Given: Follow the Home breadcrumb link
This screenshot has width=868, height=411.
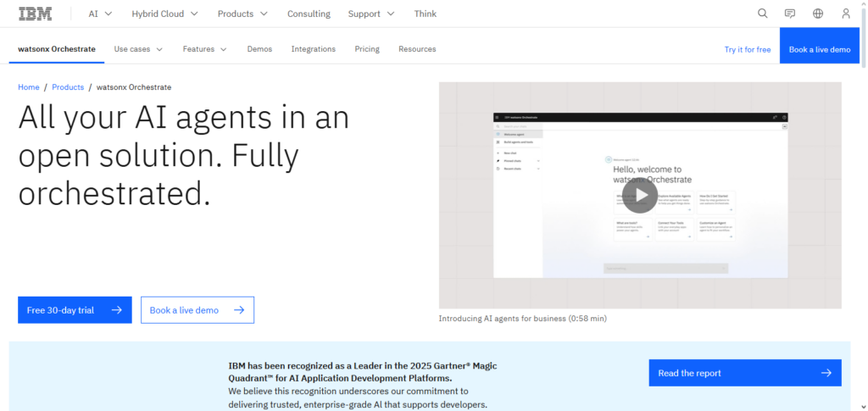Looking at the screenshot, I should point(29,87).
